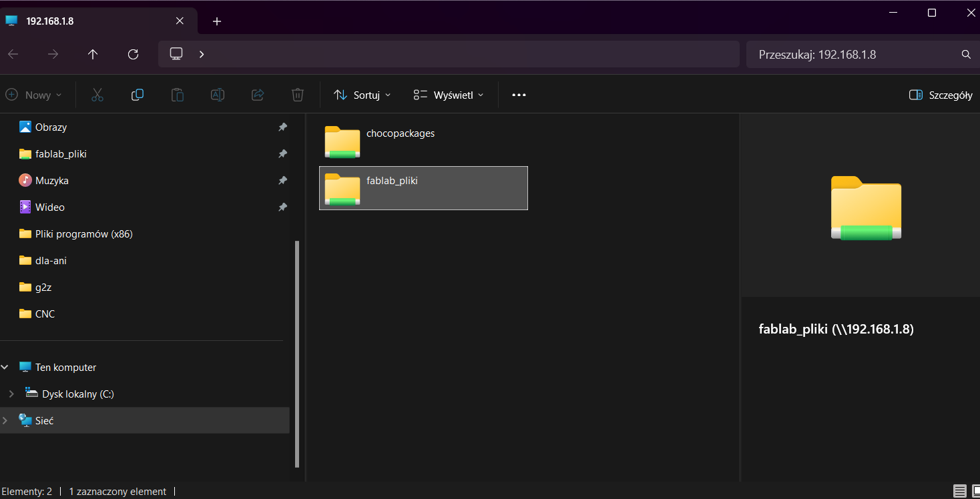The width and height of the screenshot is (980, 499).
Task: Unpin fablab_pliki from quick access
Action: (x=282, y=154)
